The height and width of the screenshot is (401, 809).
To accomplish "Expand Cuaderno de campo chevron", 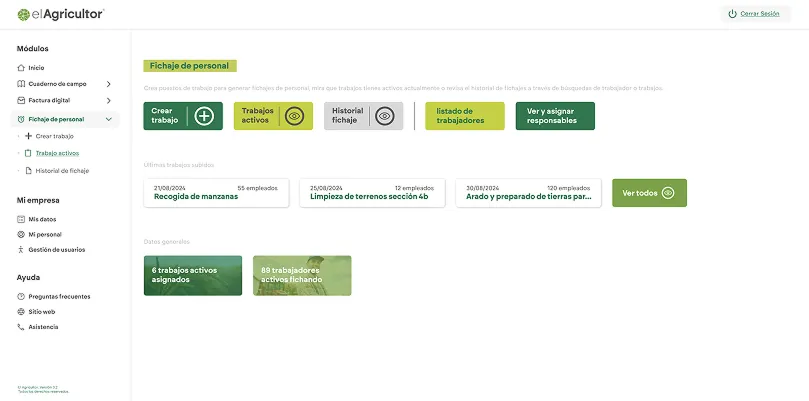I will coord(108,84).
